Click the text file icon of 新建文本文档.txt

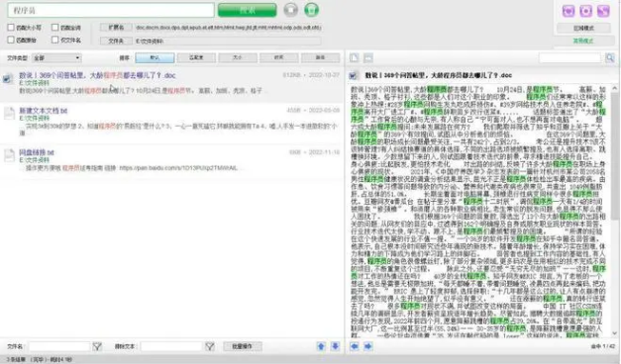[x=9, y=113]
